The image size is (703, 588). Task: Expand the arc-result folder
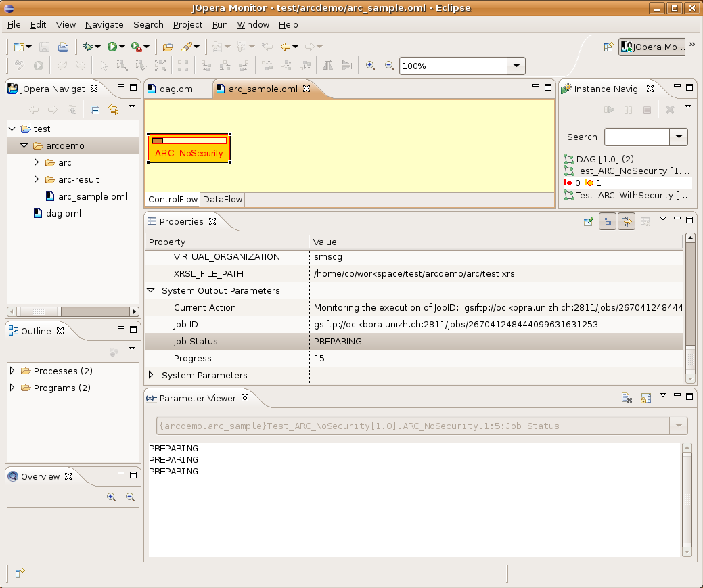pos(37,179)
